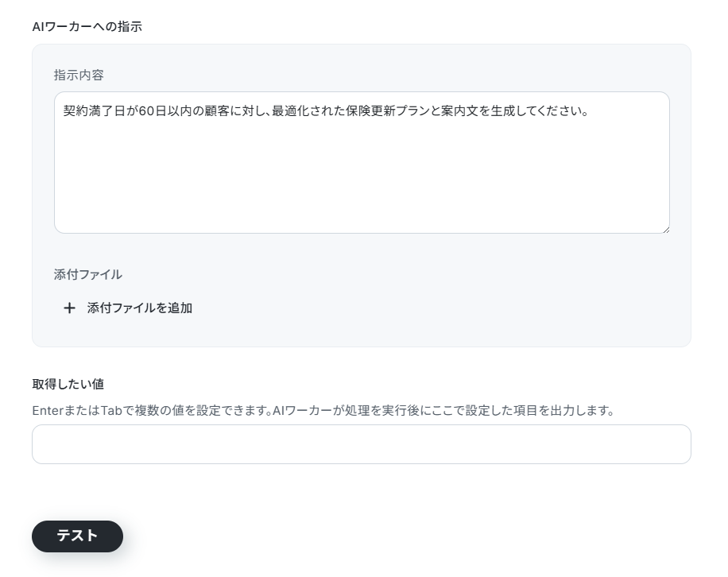Click the helper text starting with EnterまたはTab
This screenshot has height=577, width=728.
coord(323,411)
